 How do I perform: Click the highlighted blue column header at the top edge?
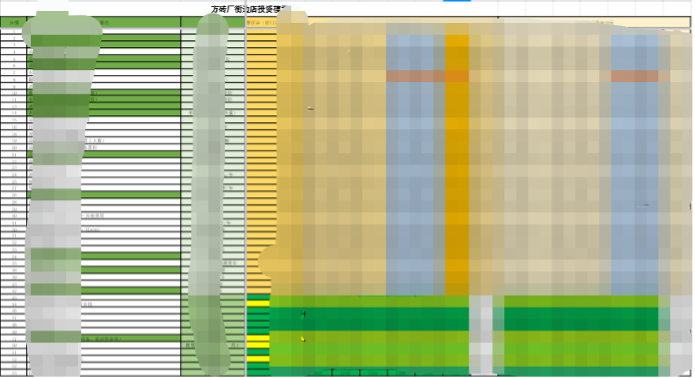click(x=457, y=1)
